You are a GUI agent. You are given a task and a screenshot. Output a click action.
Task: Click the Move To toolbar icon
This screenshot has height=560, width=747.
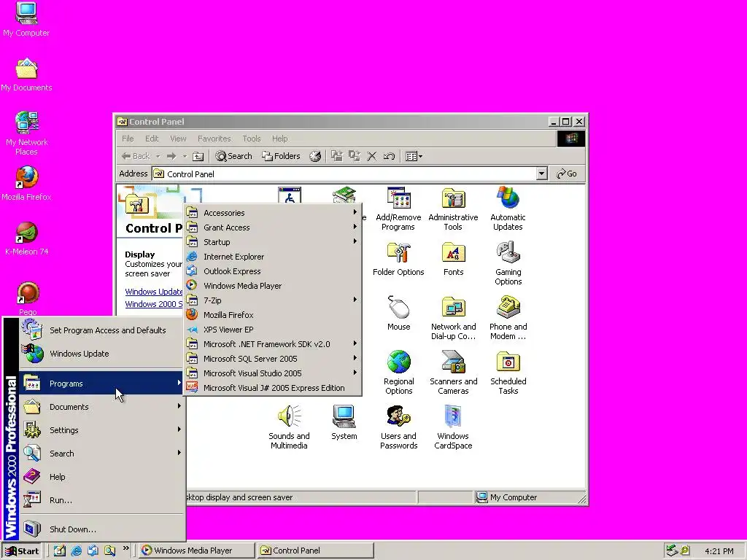[x=337, y=156]
